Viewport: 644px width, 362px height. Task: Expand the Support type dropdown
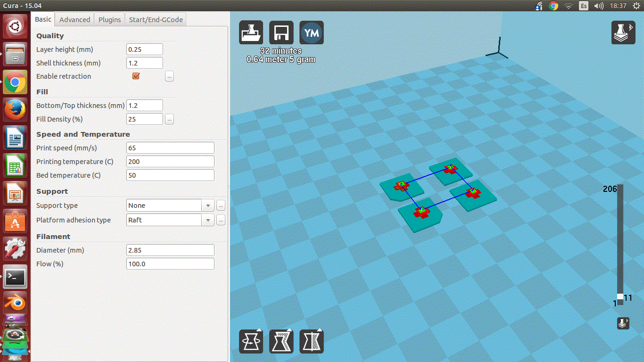click(208, 206)
